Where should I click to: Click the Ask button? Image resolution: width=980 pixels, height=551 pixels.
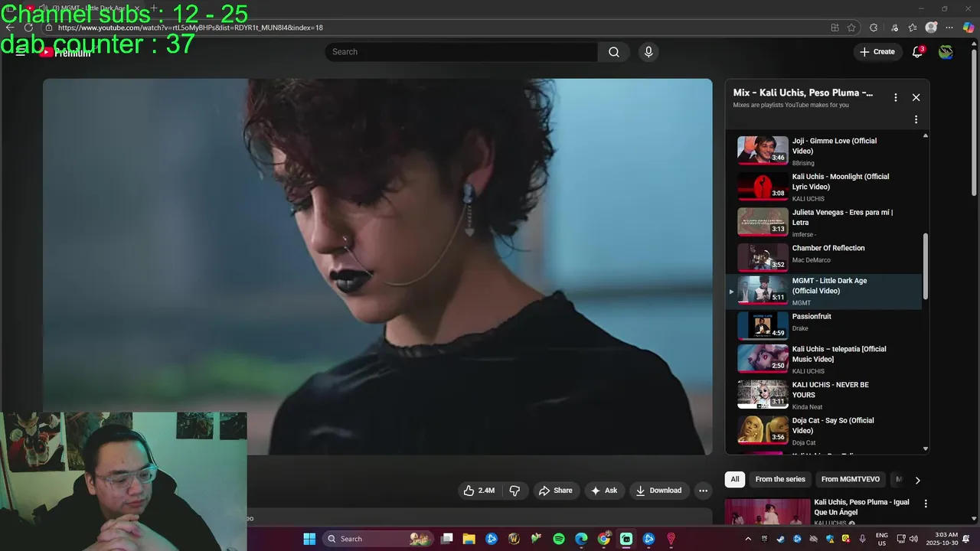tap(603, 491)
